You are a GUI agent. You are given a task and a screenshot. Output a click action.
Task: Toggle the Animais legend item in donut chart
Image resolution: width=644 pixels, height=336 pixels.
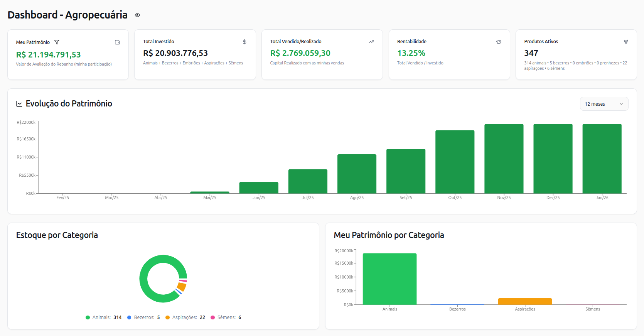pyautogui.click(x=103, y=317)
